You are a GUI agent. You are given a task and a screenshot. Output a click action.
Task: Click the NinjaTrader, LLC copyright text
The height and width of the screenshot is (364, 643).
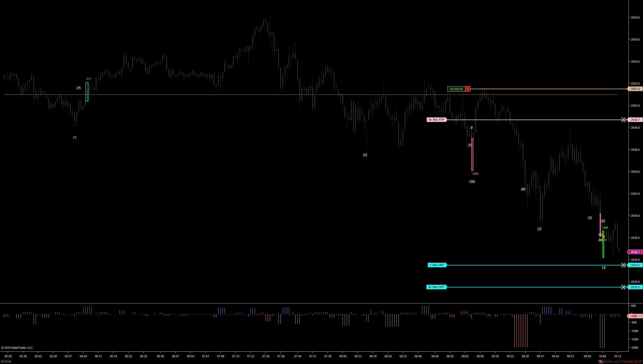[x=17, y=348]
